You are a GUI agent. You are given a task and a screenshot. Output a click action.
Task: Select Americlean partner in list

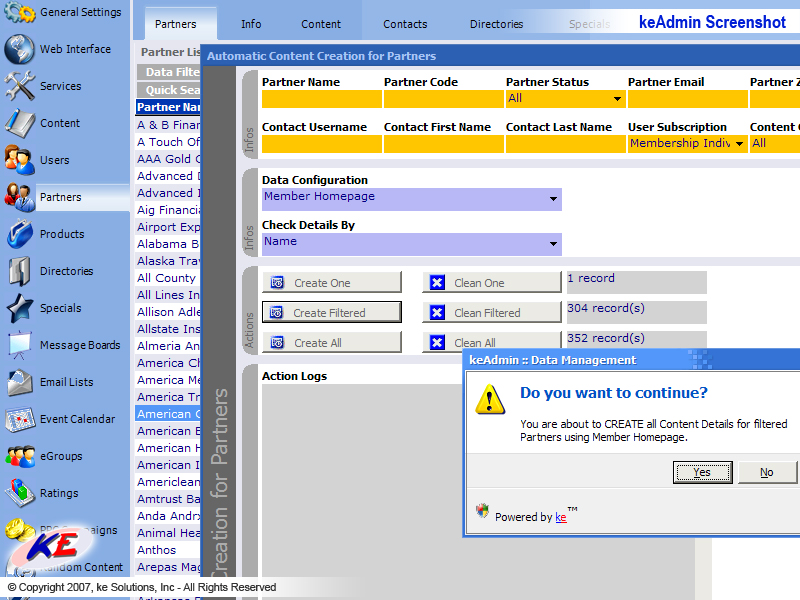coord(168,482)
